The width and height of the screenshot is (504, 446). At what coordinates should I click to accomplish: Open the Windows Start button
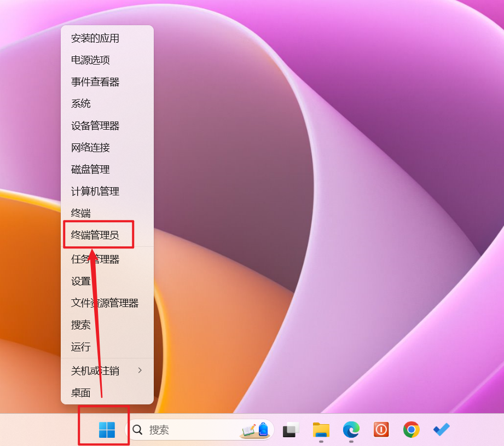point(107,430)
